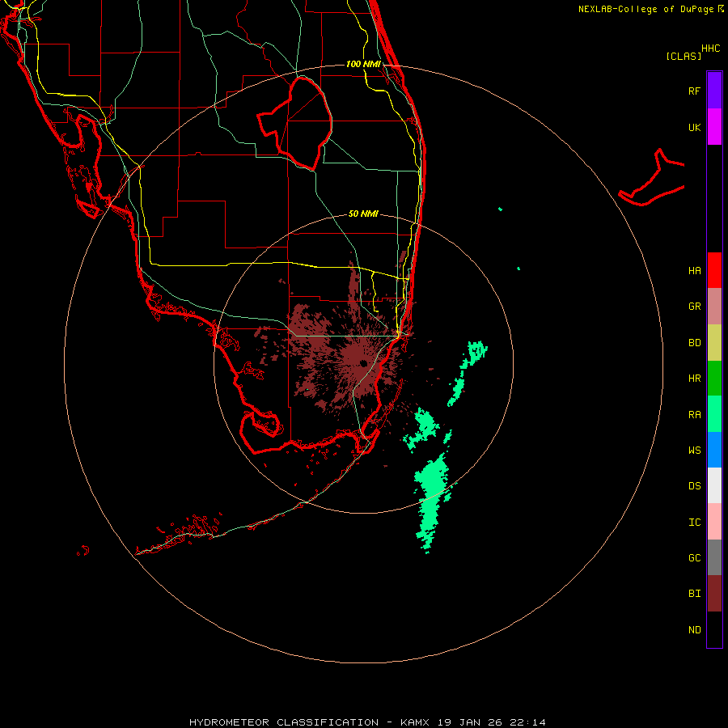Click the Bahamas island outline
The height and width of the screenshot is (728, 728).
point(652,179)
